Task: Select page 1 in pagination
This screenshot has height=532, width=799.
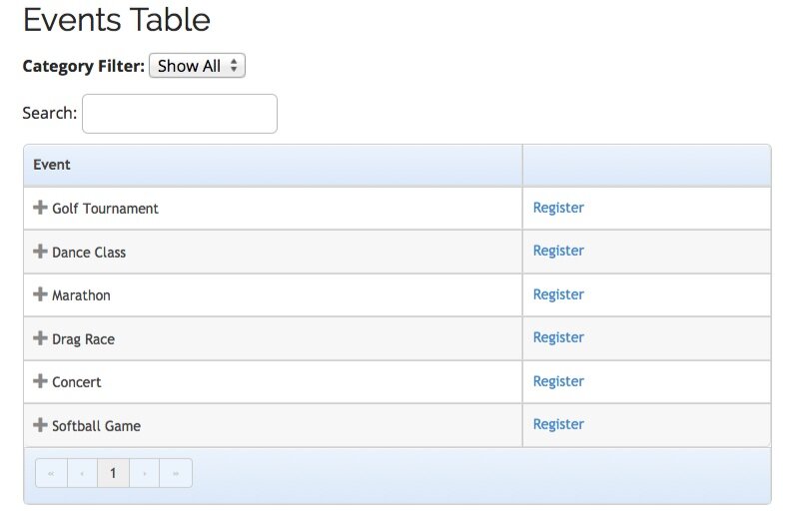Action: pyautogui.click(x=113, y=473)
